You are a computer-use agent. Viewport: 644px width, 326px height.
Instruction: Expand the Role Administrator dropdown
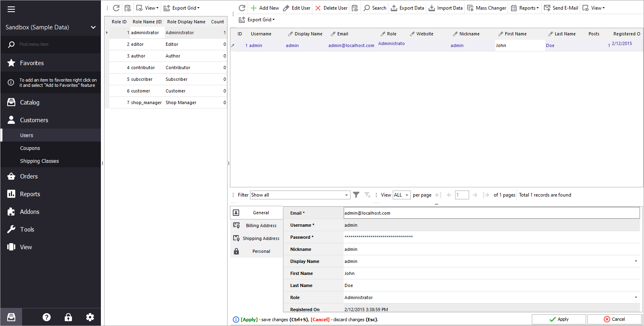pos(636,297)
